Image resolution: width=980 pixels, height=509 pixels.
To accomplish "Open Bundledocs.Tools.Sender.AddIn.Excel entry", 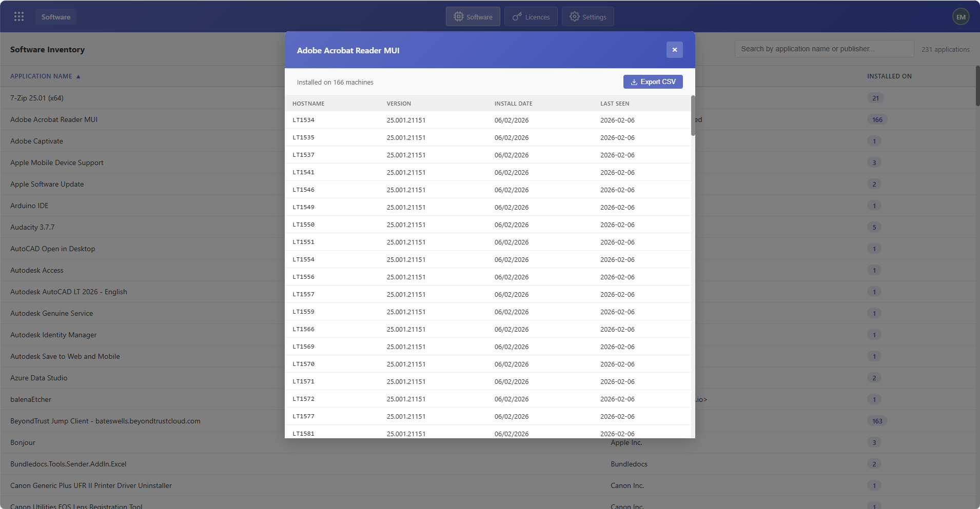I will [68, 464].
